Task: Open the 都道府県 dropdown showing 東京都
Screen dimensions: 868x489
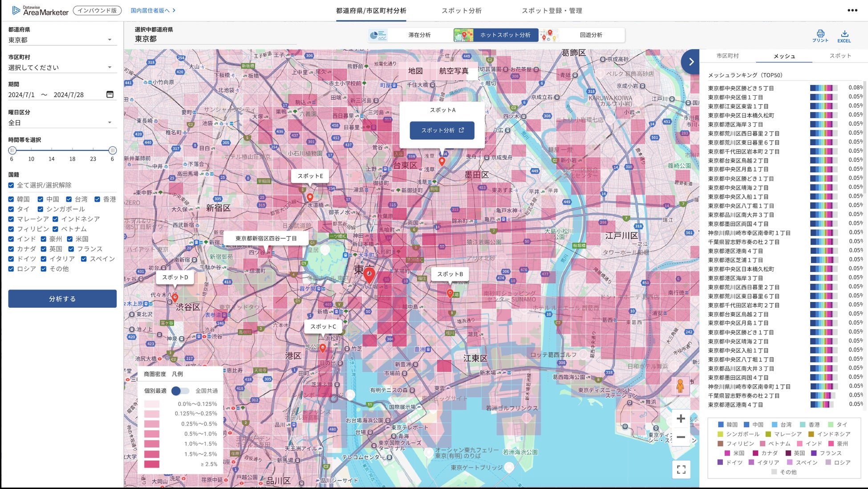Action: point(62,40)
